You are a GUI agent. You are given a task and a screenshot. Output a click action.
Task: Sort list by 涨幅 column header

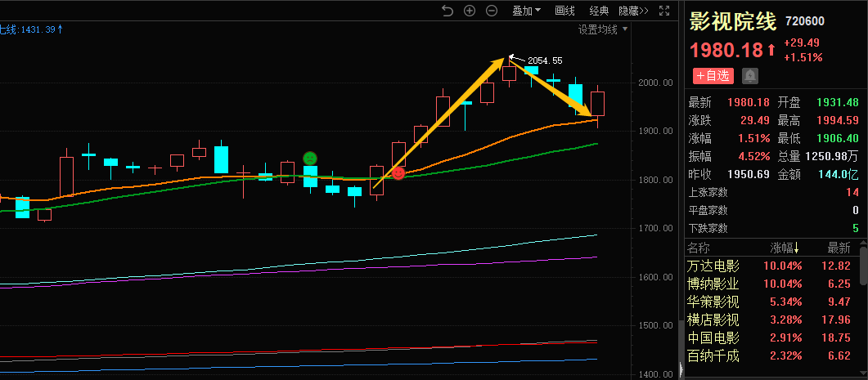pos(785,248)
